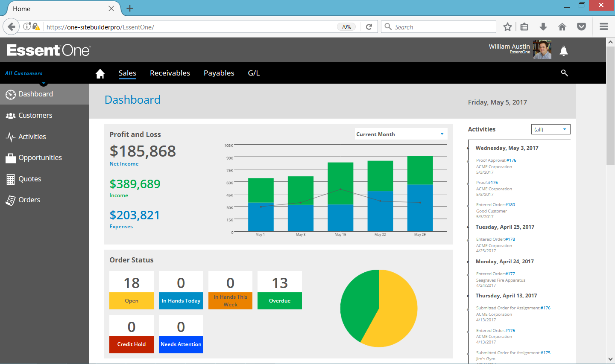Screen dimensions: 615x364
Task: Open the browser hamburger menu
Action: click(604, 27)
